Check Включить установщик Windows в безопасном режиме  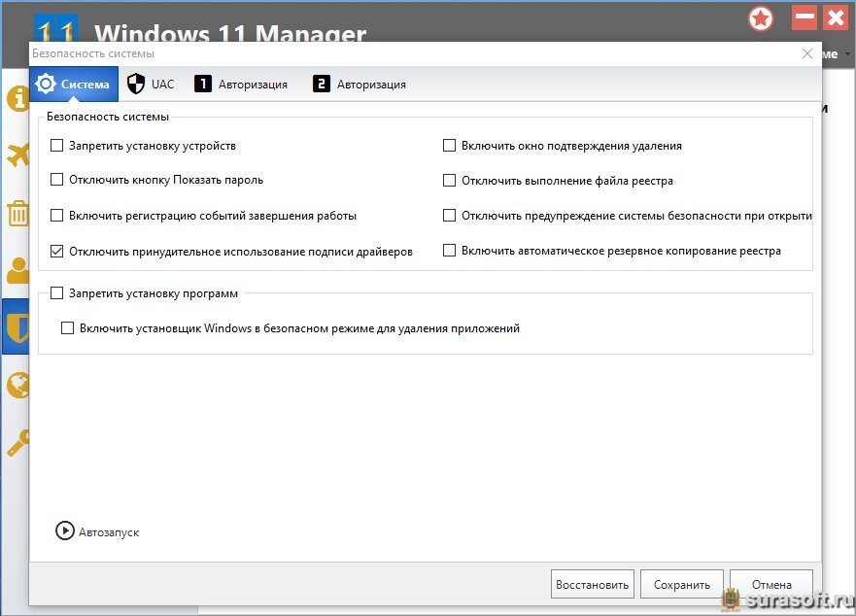[x=67, y=327]
